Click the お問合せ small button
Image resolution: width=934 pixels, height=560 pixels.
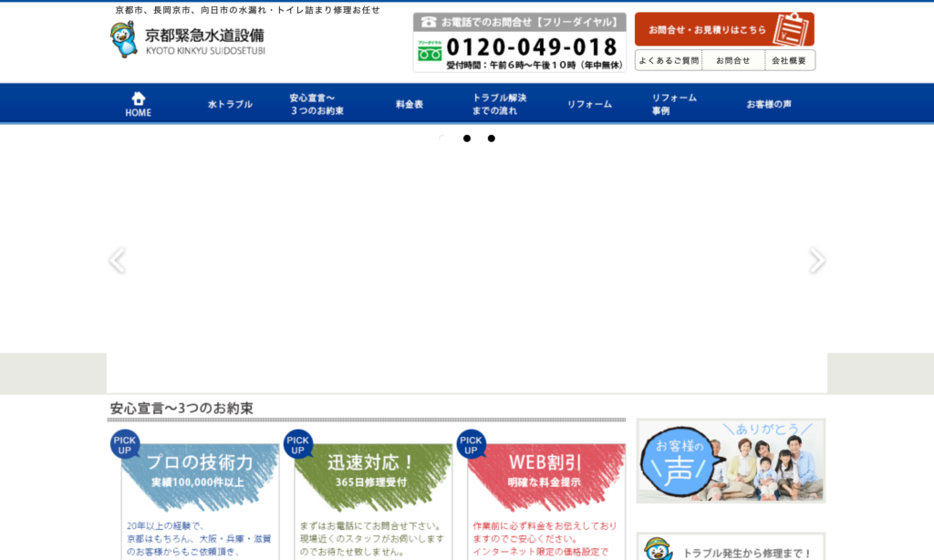pyautogui.click(x=733, y=60)
